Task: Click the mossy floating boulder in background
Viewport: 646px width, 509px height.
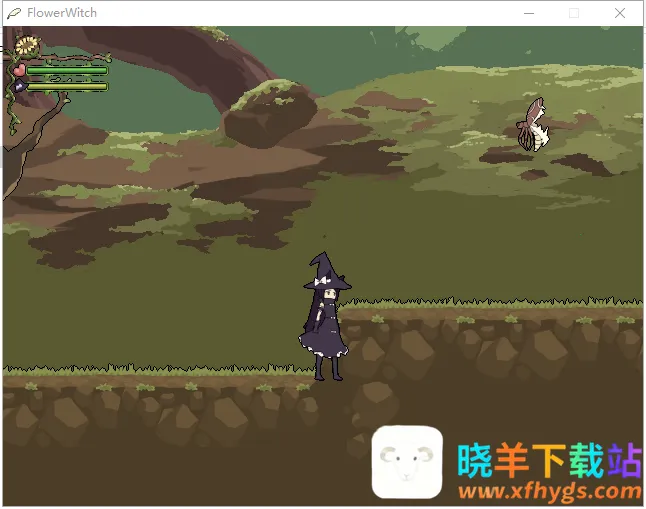Action: [268, 112]
